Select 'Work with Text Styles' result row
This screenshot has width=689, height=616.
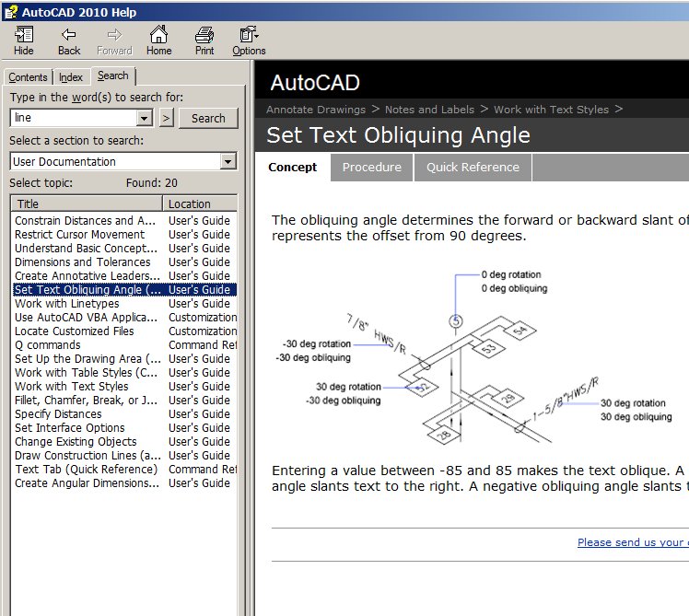point(124,386)
